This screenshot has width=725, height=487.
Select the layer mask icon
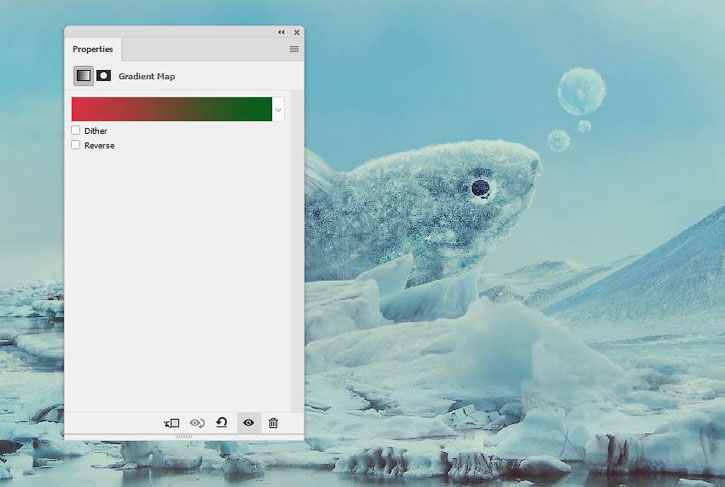point(104,75)
